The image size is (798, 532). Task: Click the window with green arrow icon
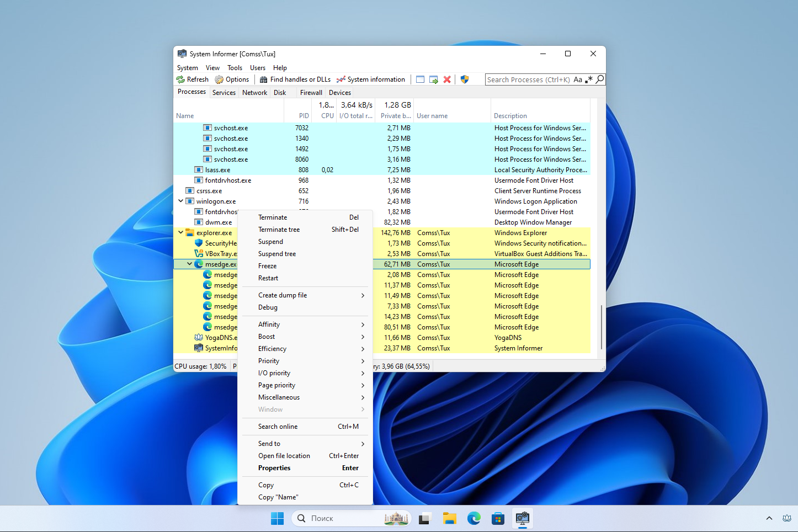pyautogui.click(x=434, y=79)
